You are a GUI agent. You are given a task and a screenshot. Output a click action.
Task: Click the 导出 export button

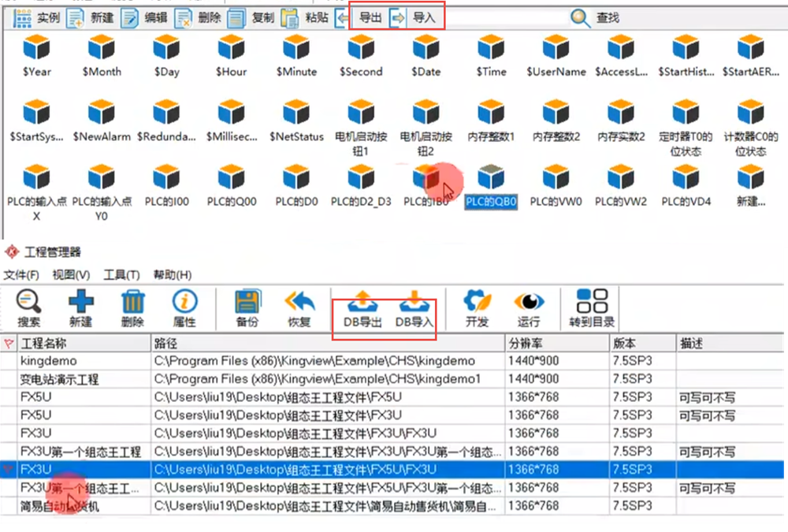point(371,18)
